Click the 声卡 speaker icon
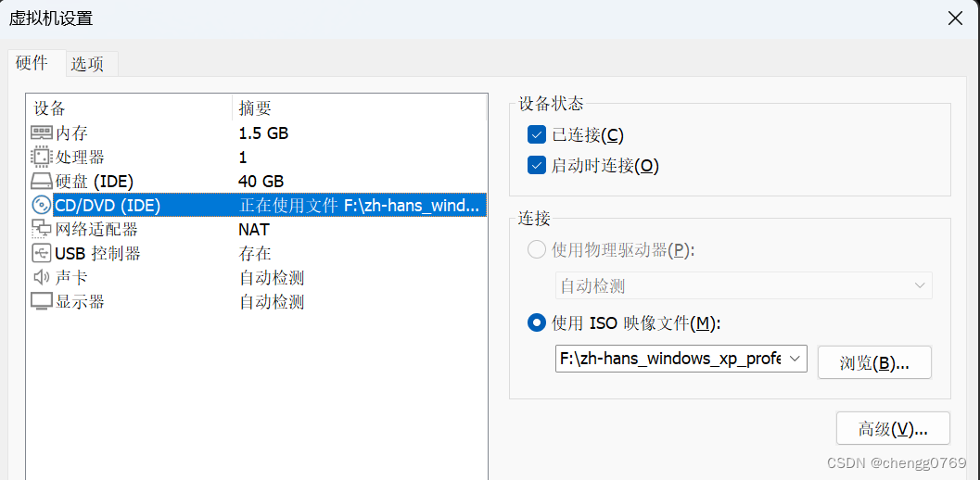980x480 pixels. pyautogui.click(x=42, y=277)
